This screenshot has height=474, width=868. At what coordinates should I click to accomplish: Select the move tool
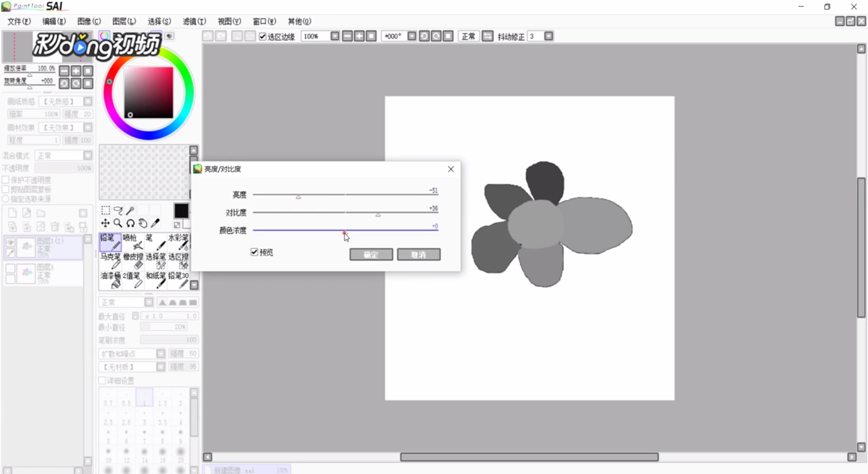[105, 223]
